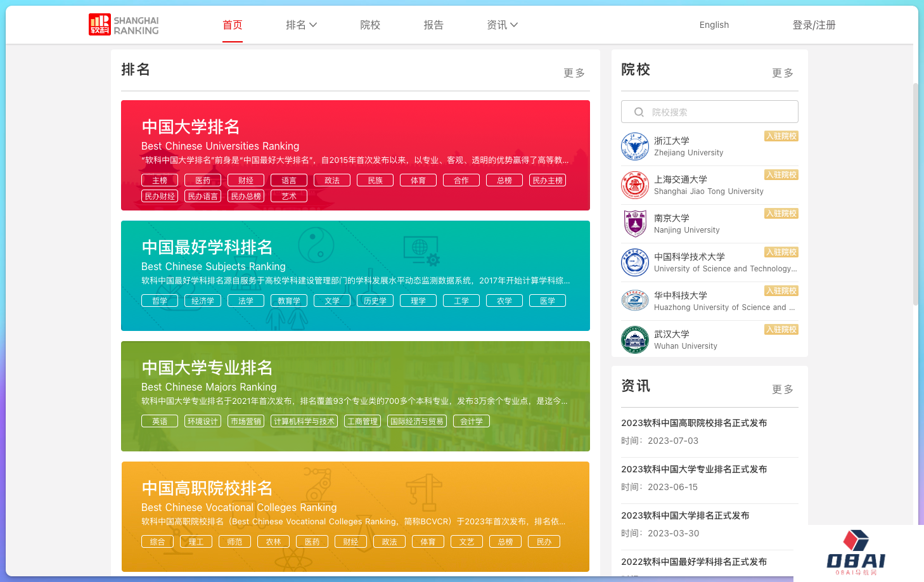Select the 文艺 vocational tag
Image resolution: width=924 pixels, height=582 pixels.
pos(466,541)
